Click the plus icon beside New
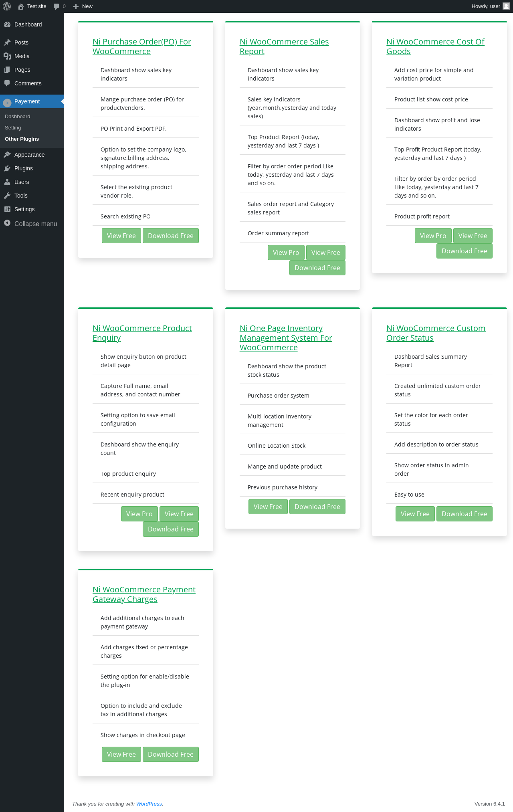 pos(76,6)
